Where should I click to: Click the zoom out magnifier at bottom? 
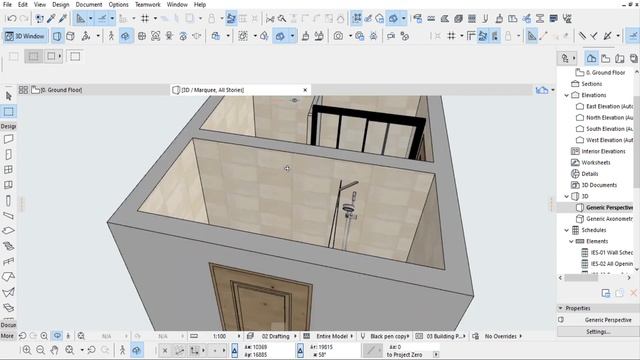point(40,350)
